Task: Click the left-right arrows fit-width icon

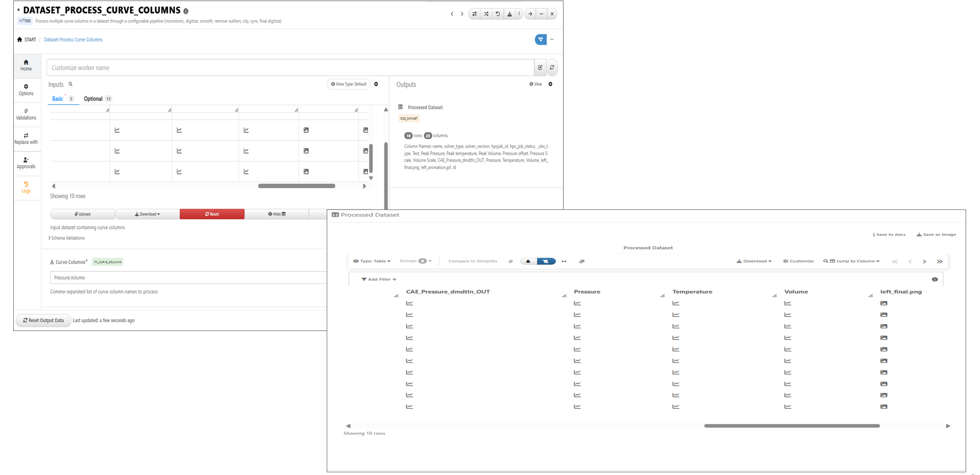Action: [x=564, y=261]
